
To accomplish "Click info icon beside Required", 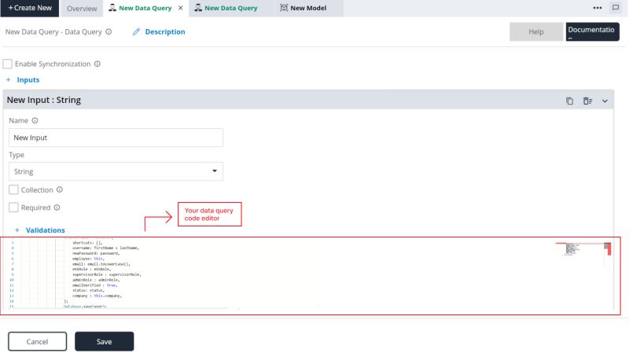I will [57, 208].
